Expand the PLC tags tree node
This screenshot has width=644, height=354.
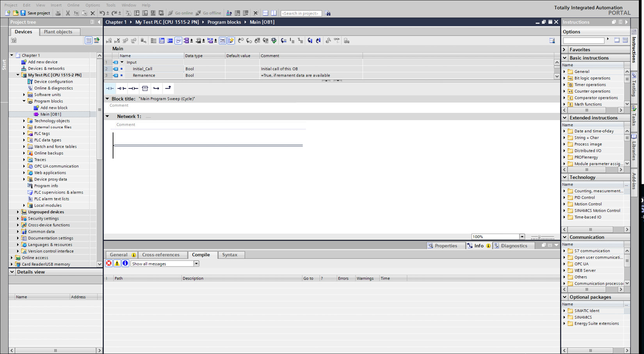pyautogui.click(x=24, y=133)
